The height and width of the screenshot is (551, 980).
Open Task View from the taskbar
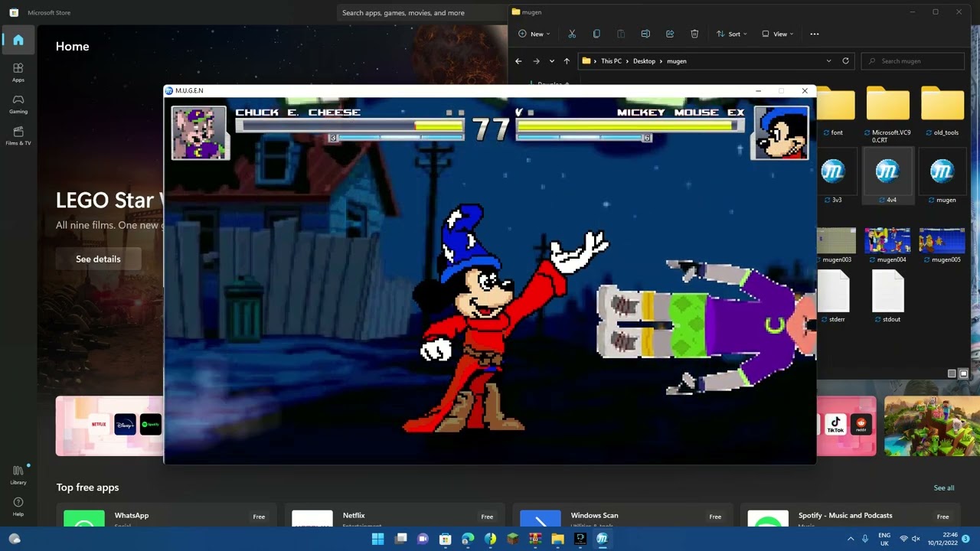[400, 539]
